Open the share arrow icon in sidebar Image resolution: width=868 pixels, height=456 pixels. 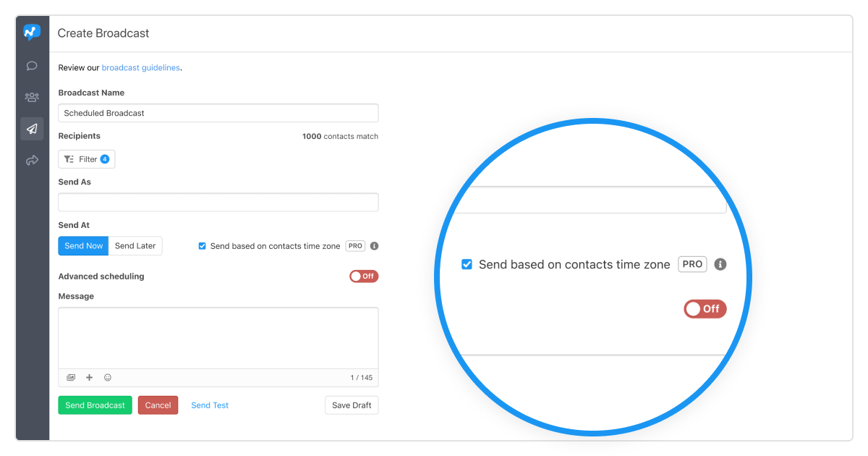pyautogui.click(x=32, y=160)
